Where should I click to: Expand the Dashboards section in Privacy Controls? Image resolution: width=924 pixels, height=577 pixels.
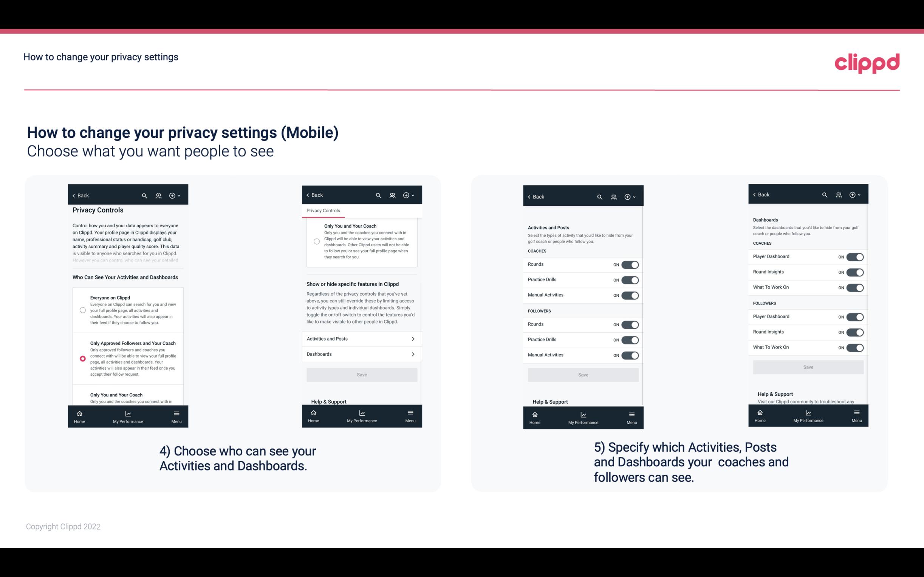[x=361, y=354]
